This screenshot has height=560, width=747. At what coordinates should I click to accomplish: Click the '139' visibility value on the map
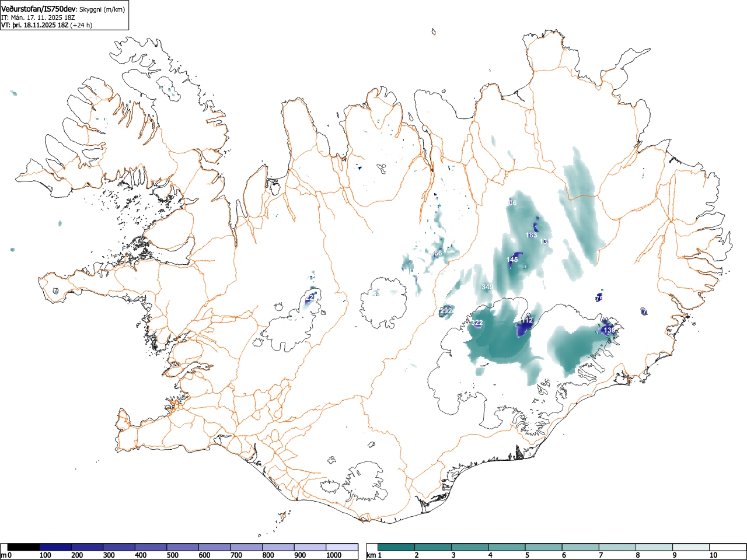[x=609, y=330]
